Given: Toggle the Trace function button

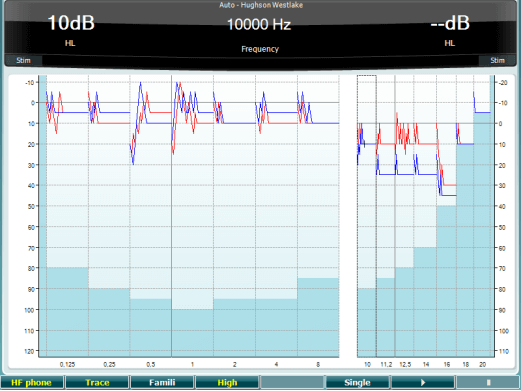Looking at the screenshot, I should (97, 382).
